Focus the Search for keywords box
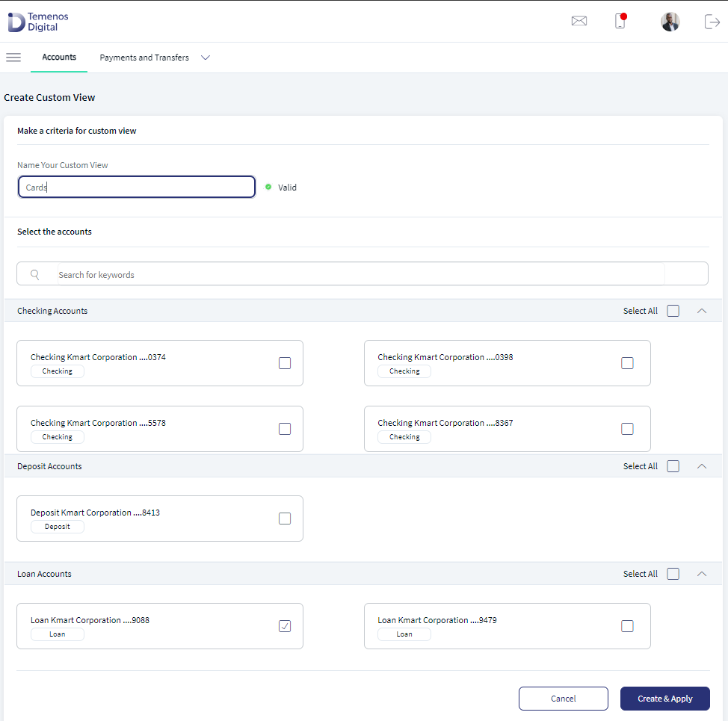728x721 pixels. pyautogui.click(x=363, y=273)
